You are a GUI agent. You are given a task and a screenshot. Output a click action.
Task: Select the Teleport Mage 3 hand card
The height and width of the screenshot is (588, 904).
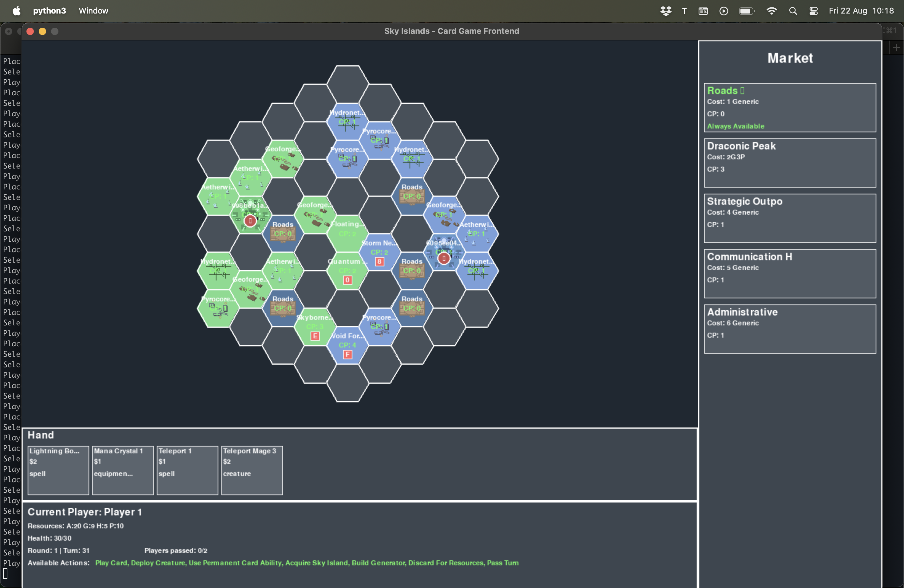(x=252, y=470)
